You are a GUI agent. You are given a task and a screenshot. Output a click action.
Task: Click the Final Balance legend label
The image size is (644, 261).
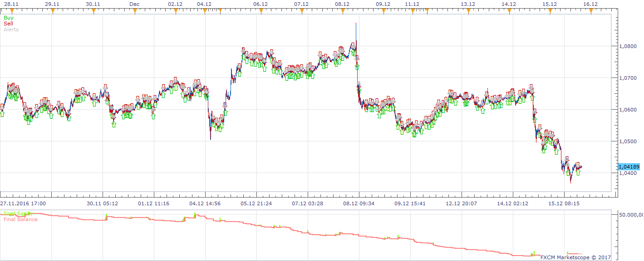pos(20,219)
